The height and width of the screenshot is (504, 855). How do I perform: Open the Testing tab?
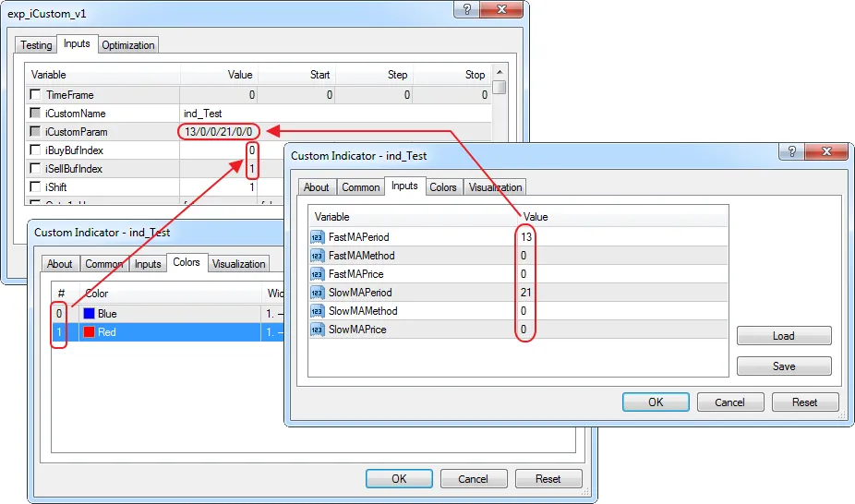pos(36,45)
